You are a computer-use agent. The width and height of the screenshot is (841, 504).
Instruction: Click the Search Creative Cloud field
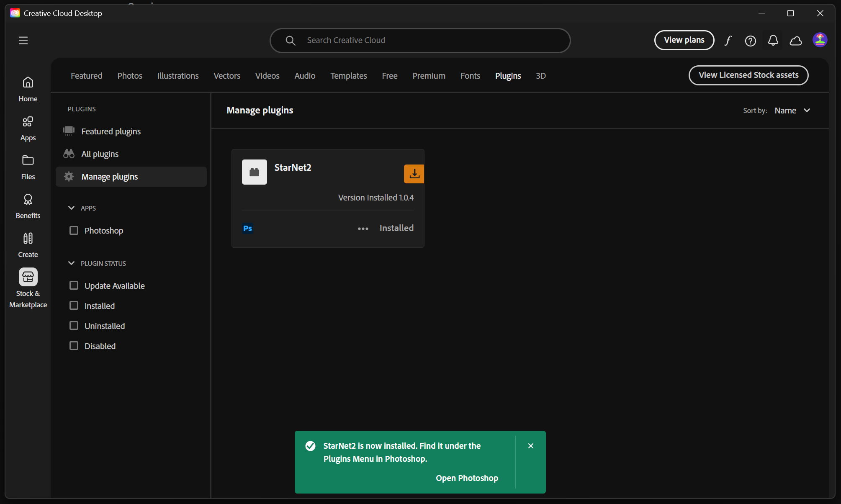click(x=420, y=41)
